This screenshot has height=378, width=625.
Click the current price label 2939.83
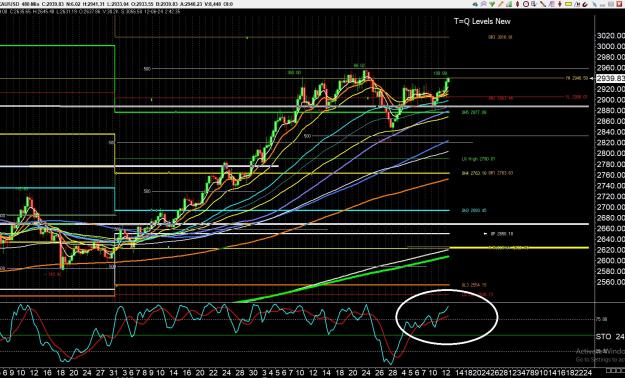pyautogui.click(x=610, y=78)
